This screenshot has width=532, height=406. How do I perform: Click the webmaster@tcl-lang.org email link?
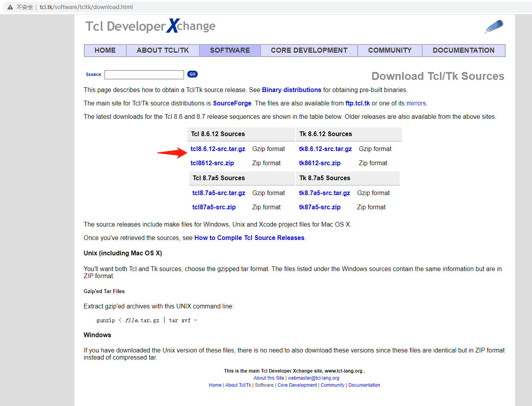coord(314,378)
